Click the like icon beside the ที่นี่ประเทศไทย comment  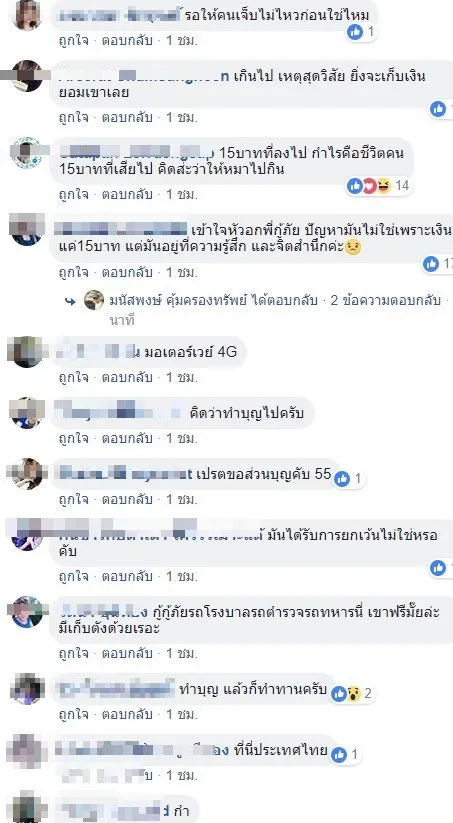[x=339, y=755]
